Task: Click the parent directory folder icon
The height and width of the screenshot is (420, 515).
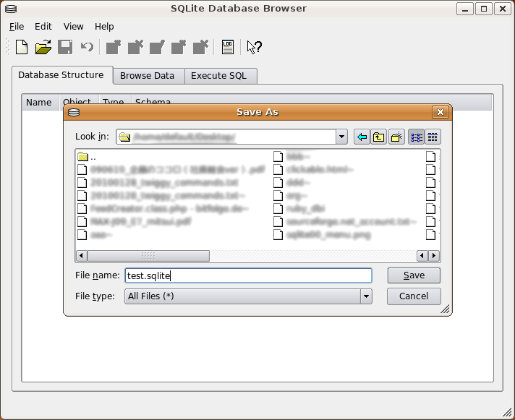Action: tap(378, 137)
